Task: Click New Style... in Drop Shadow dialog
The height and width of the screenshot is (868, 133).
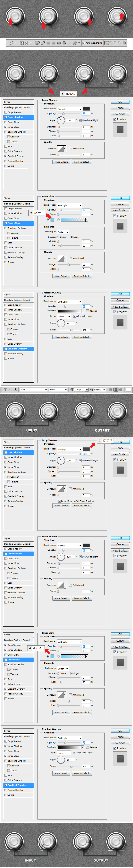Action: point(120,454)
